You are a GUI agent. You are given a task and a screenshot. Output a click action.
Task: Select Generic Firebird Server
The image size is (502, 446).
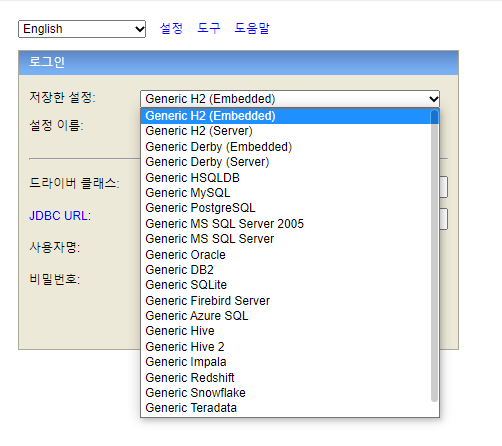click(286, 301)
